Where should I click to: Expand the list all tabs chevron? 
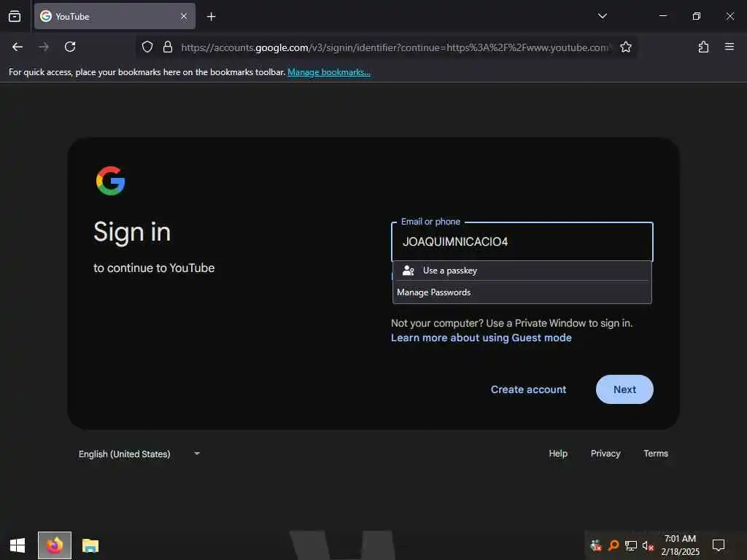point(602,16)
